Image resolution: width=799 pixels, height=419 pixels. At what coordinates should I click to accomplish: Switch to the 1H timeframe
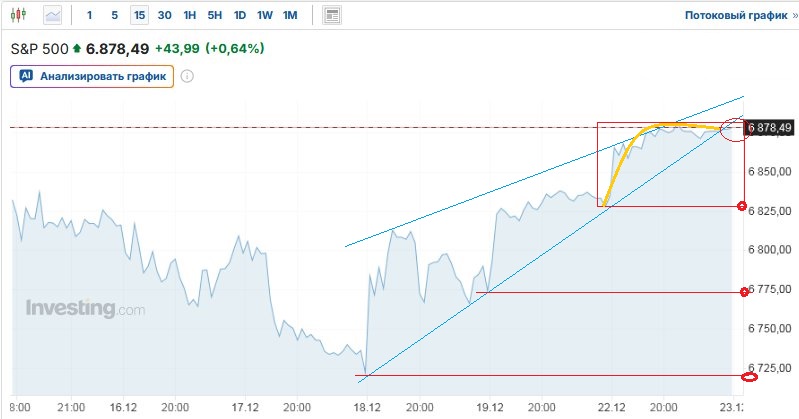click(190, 15)
